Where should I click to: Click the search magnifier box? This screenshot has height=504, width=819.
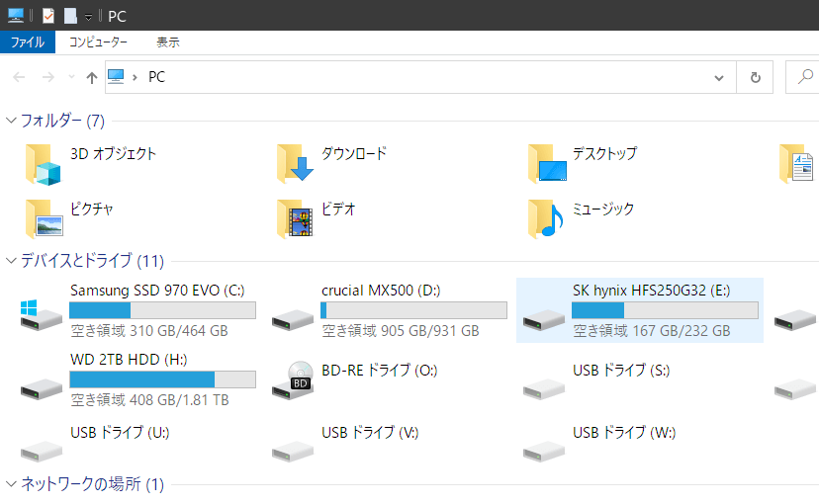click(x=803, y=77)
